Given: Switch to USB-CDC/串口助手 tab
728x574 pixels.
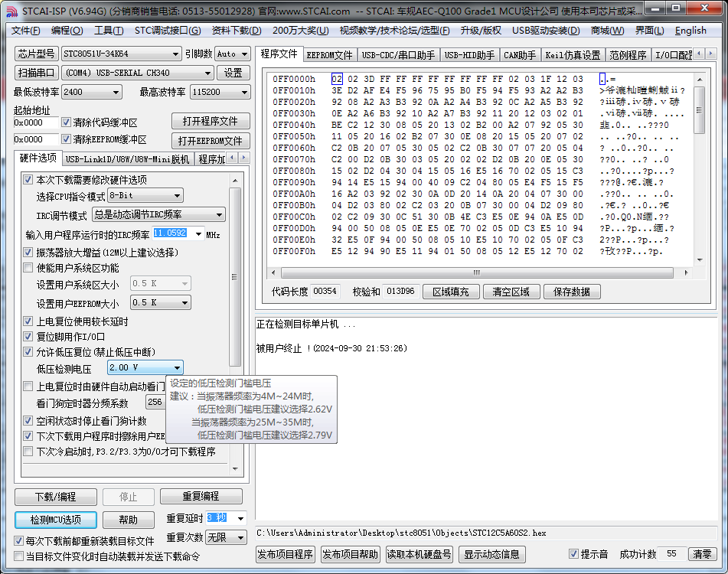Looking at the screenshot, I should (x=398, y=55).
